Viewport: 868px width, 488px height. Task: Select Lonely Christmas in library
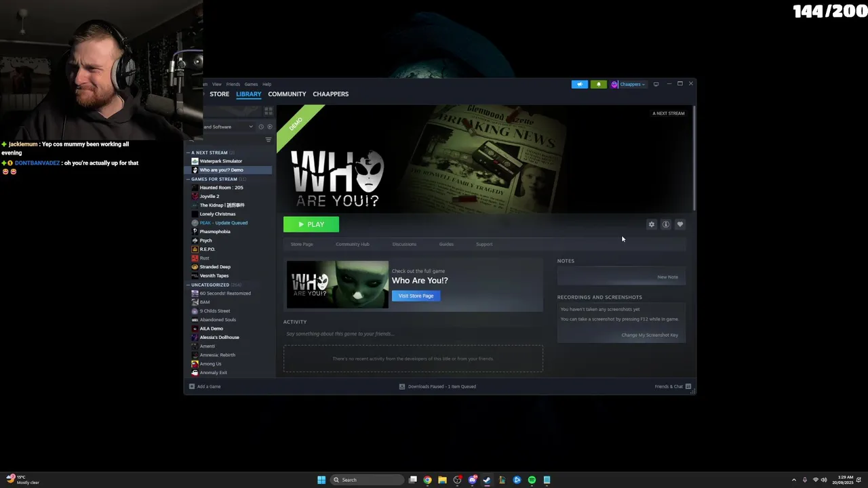click(218, 214)
